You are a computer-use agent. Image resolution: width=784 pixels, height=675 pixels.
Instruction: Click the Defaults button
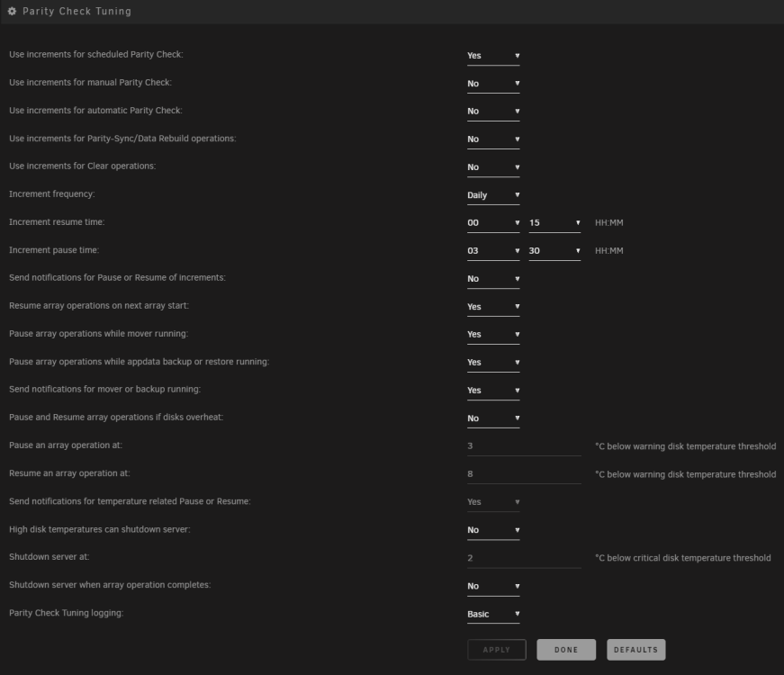point(636,650)
